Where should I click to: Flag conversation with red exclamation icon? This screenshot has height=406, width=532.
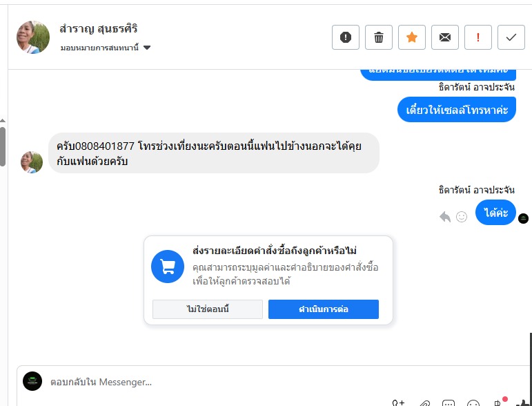tap(478, 37)
